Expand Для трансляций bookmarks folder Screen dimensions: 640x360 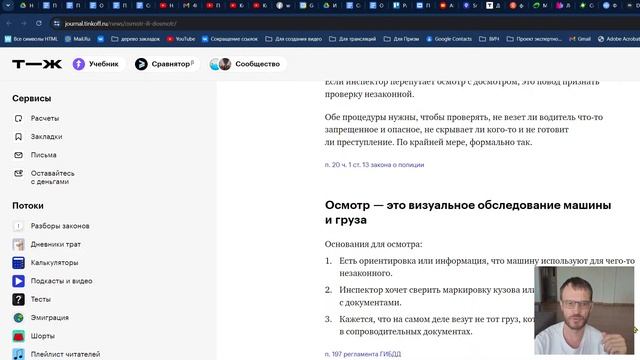click(x=352, y=39)
